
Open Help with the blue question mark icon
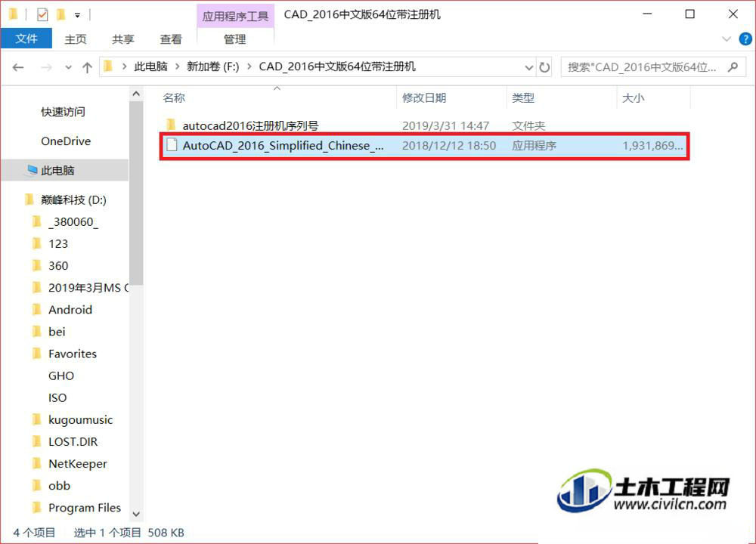pyautogui.click(x=745, y=39)
